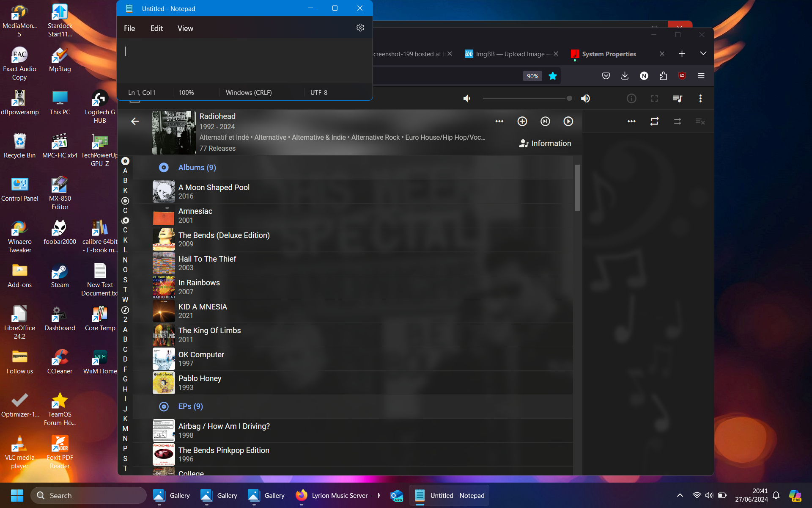Open Radiohead artist more-options menu
Screen dimensions: 812x508
499,121
